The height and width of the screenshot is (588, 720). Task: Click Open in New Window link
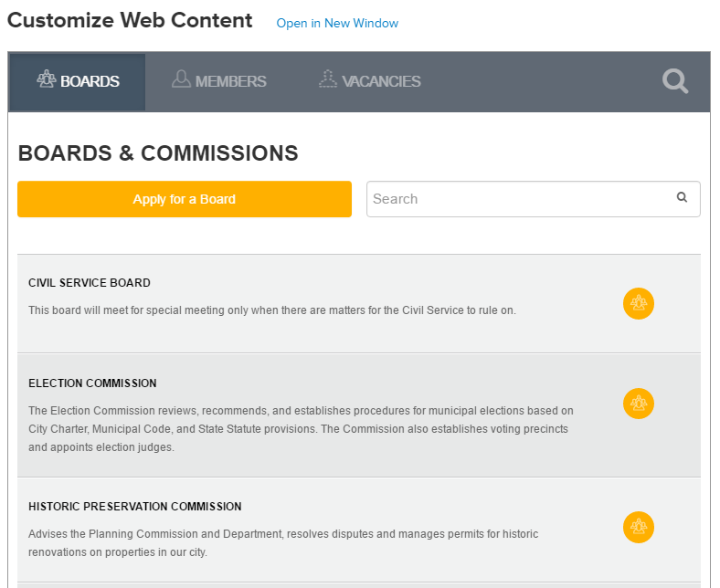pyautogui.click(x=337, y=23)
